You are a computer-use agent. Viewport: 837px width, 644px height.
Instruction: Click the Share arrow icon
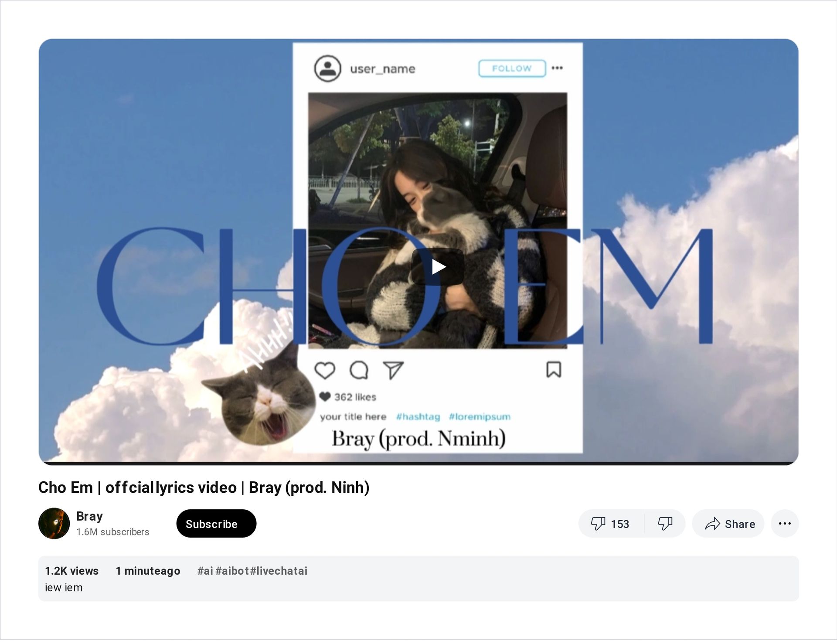coord(712,524)
